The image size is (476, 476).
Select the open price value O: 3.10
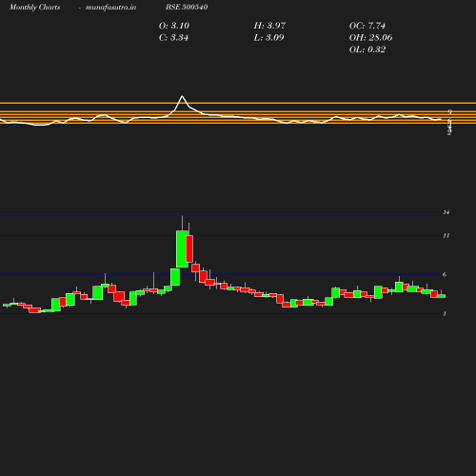tap(174, 26)
